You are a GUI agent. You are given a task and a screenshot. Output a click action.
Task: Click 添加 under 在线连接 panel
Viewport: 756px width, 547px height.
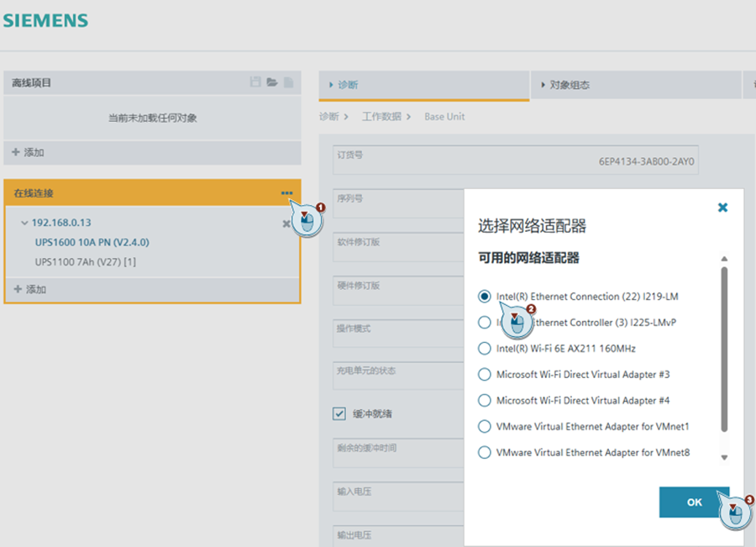29,289
